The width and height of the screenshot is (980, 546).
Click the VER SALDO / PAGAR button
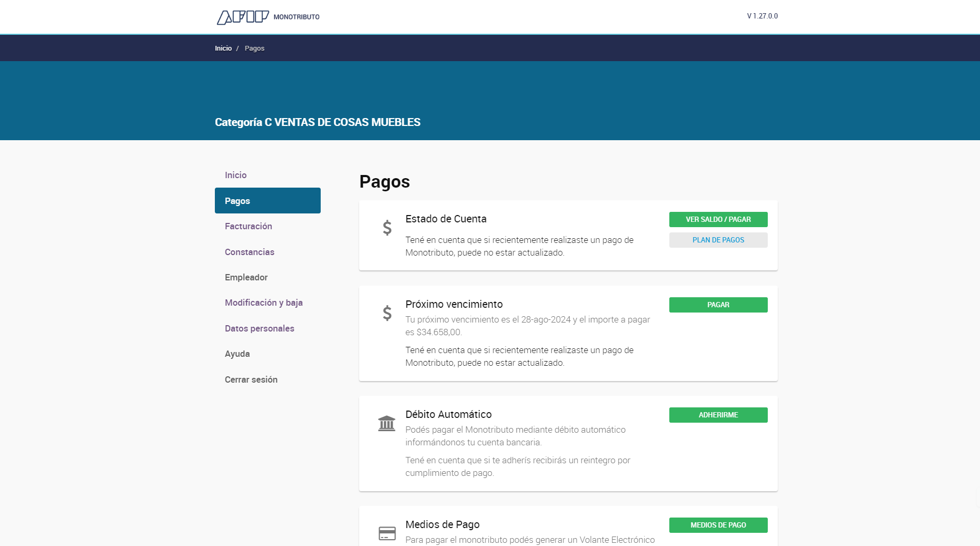(x=718, y=219)
